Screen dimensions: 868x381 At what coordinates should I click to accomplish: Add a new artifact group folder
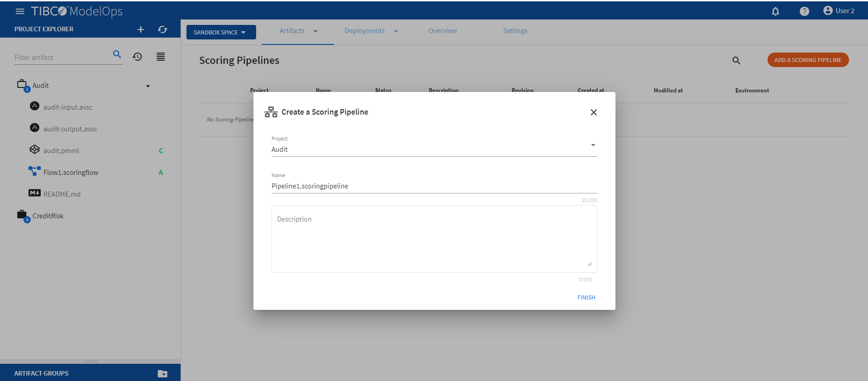click(162, 373)
